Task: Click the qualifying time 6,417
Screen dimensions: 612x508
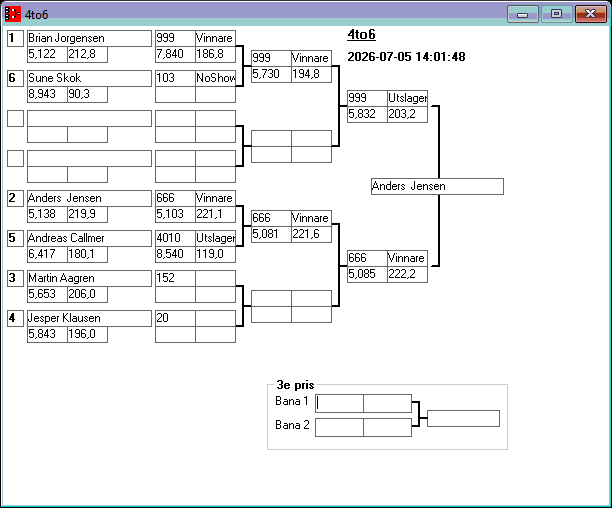Action: coord(47,254)
